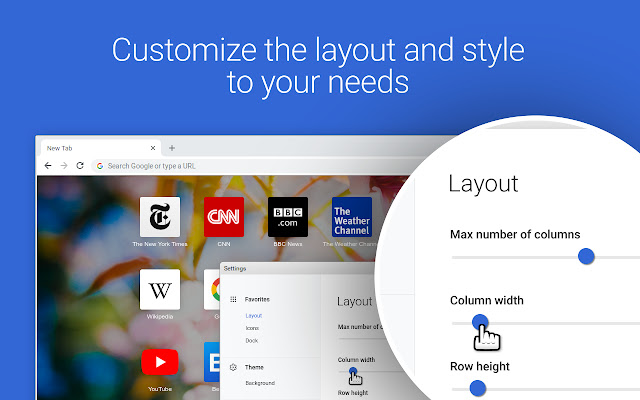640x400 pixels.
Task: Open Dock in the Settings sidebar
Action: pos(252,340)
